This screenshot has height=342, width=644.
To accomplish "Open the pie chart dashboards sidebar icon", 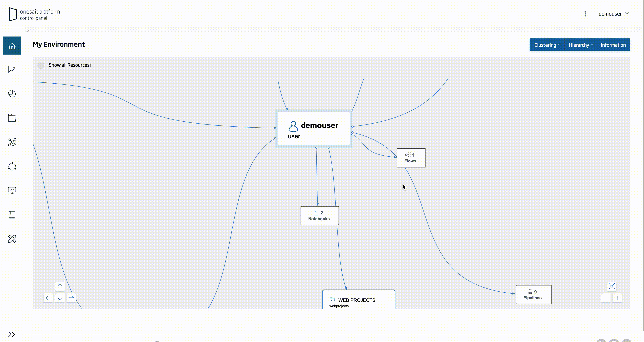I will pyautogui.click(x=12, y=94).
